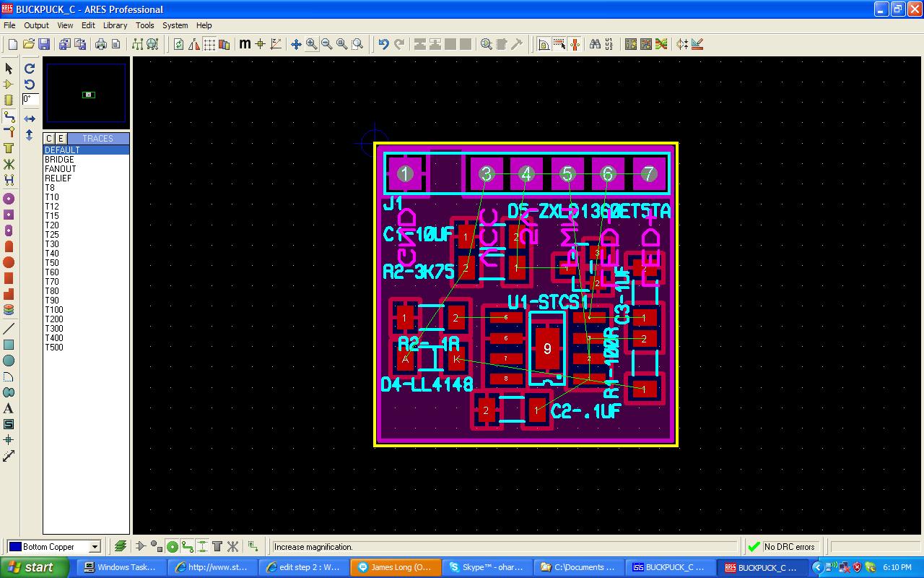Select the ratsnest mode tool
The height and width of the screenshot is (578, 924).
tap(9, 164)
